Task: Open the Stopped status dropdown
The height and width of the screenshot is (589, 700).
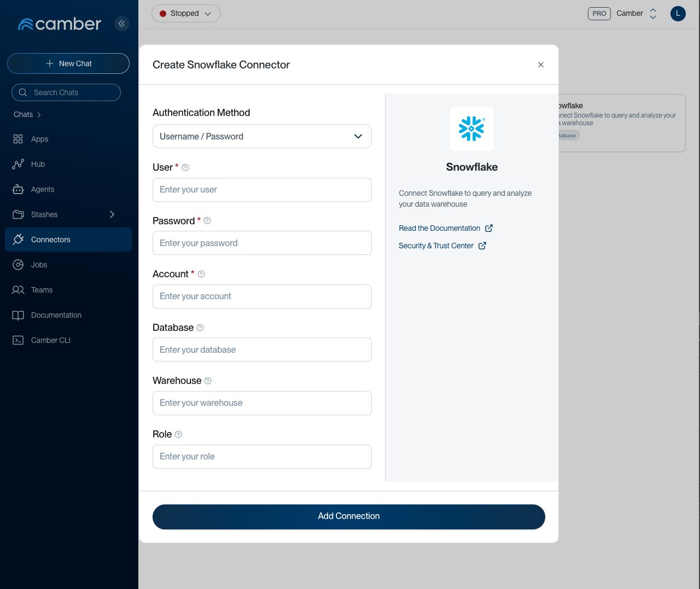Action: (x=185, y=13)
